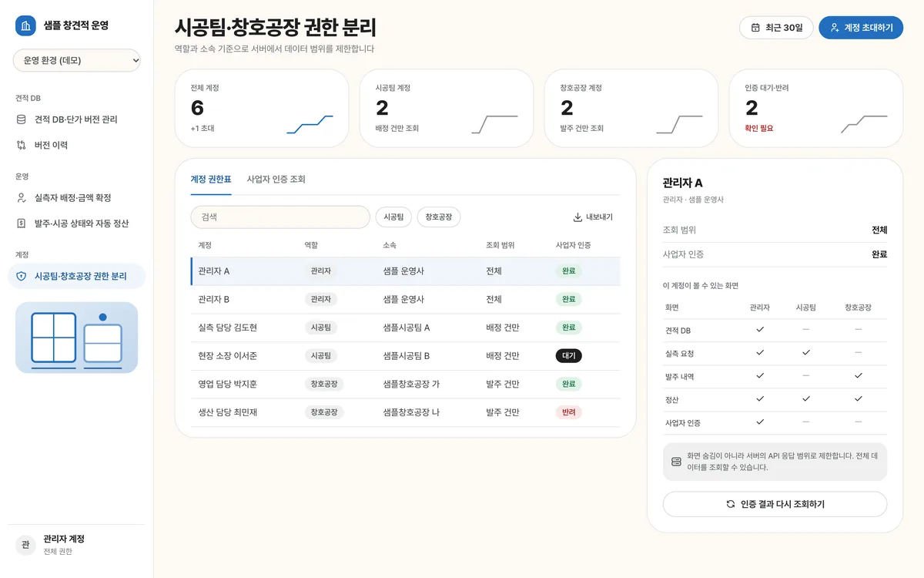
Task: Switch to the 사업자 인증 조회 tab
Action: pyautogui.click(x=276, y=179)
